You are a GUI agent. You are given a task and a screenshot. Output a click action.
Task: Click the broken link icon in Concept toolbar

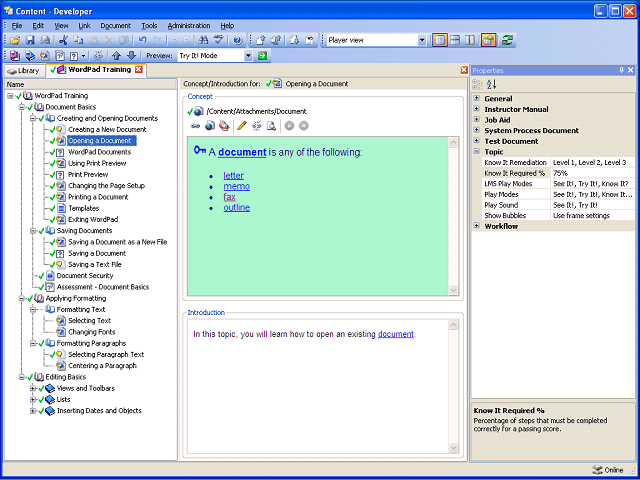257,126
